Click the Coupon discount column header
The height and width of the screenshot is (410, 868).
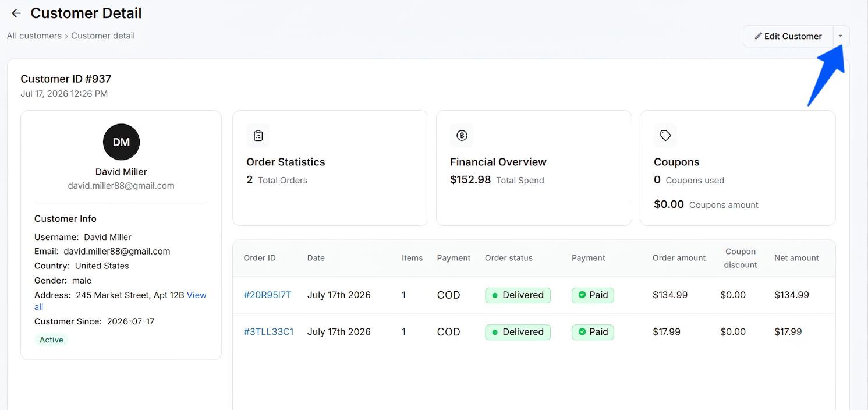pyautogui.click(x=741, y=258)
